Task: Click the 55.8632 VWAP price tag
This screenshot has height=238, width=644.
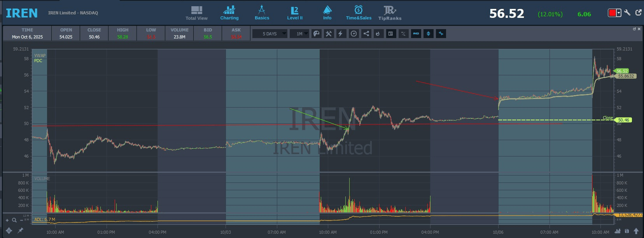Action: 626,76
